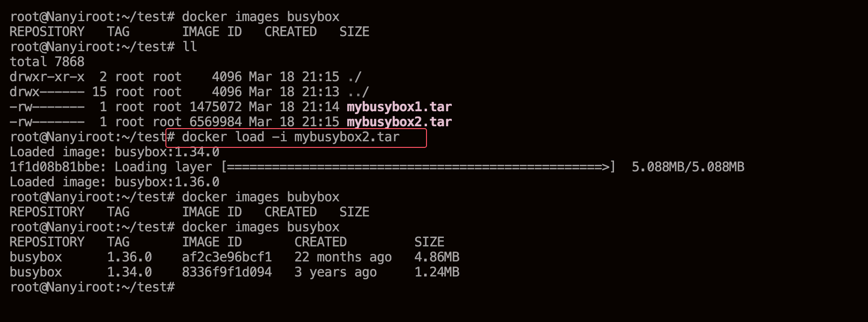Click permissions 'drwxr-xr-x'

(47, 77)
